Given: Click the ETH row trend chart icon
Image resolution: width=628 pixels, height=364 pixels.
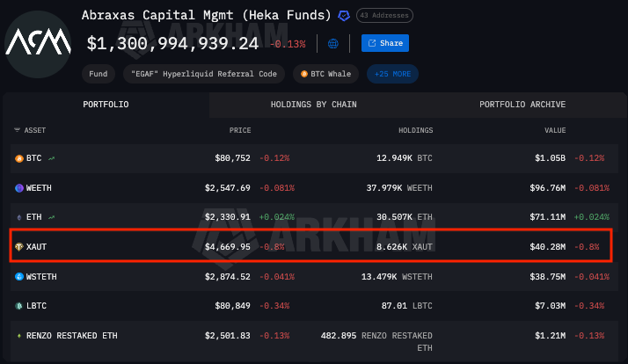Looking at the screenshot, I should [x=51, y=217].
